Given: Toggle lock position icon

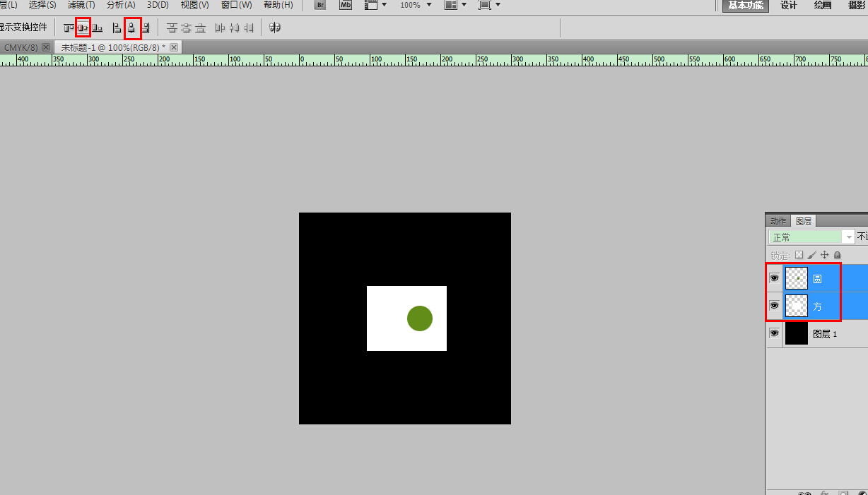Looking at the screenshot, I should pos(825,255).
